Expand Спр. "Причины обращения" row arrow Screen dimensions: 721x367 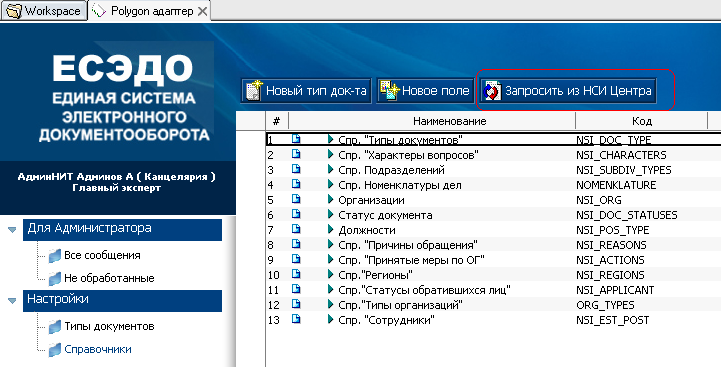point(330,244)
